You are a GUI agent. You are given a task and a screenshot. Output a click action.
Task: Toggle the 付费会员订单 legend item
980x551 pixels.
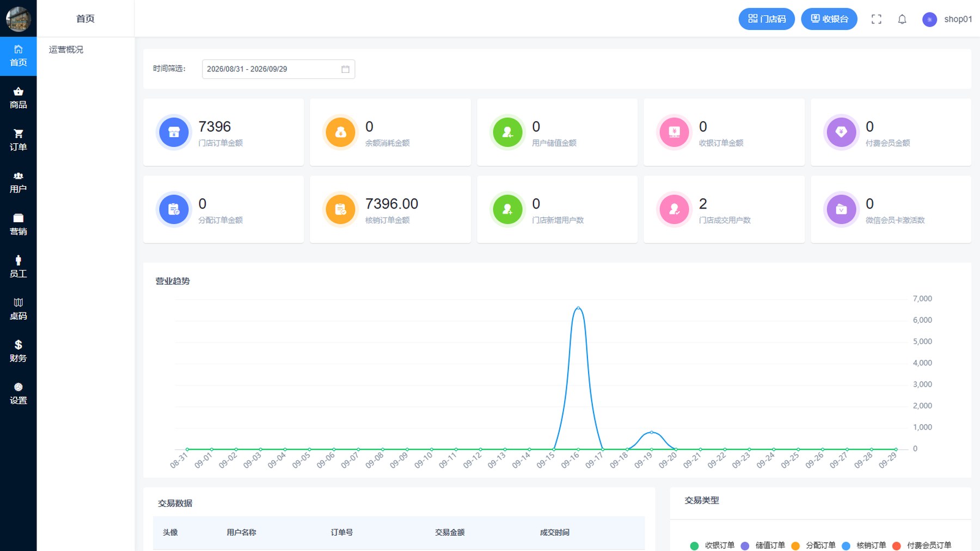click(x=922, y=545)
